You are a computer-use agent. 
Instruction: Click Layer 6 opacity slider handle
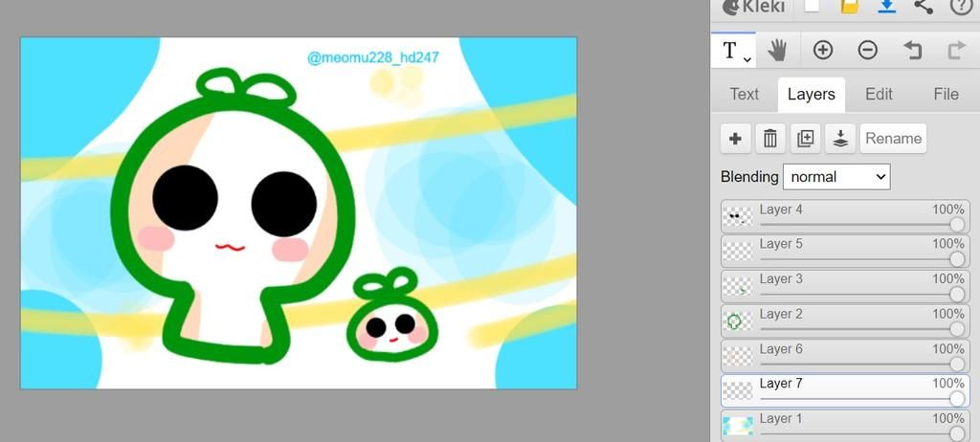click(x=957, y=364)
